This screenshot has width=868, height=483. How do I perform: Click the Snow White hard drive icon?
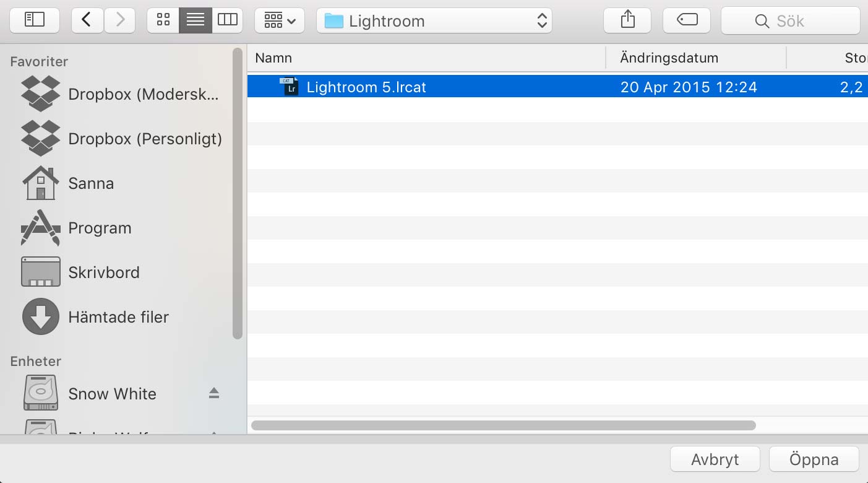click(41, 393)
